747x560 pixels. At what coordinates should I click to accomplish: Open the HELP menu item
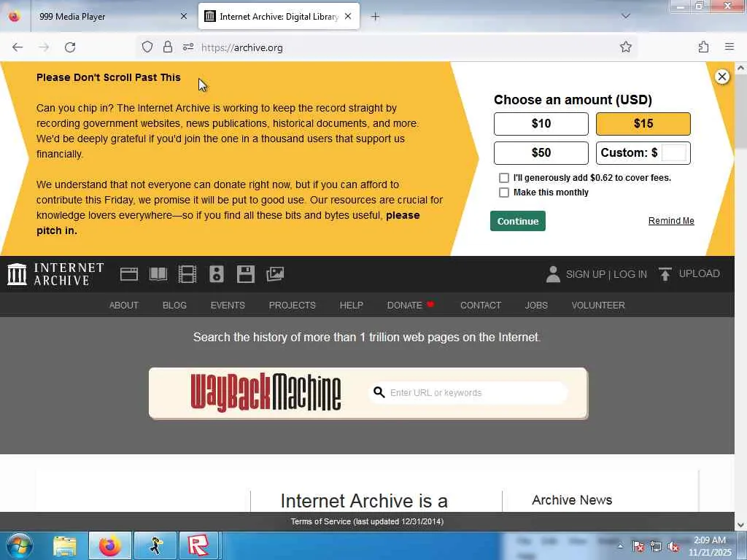coord(352,306)
